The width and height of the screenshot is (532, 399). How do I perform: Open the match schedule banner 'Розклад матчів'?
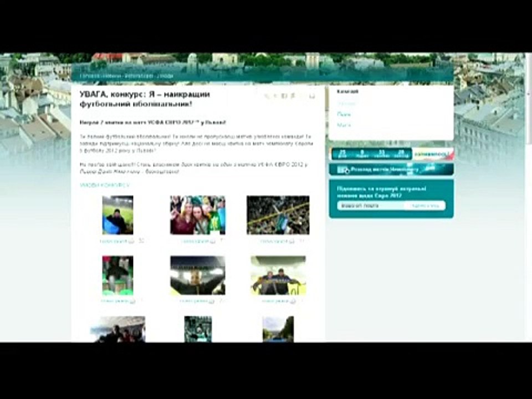tap(391, 170)
